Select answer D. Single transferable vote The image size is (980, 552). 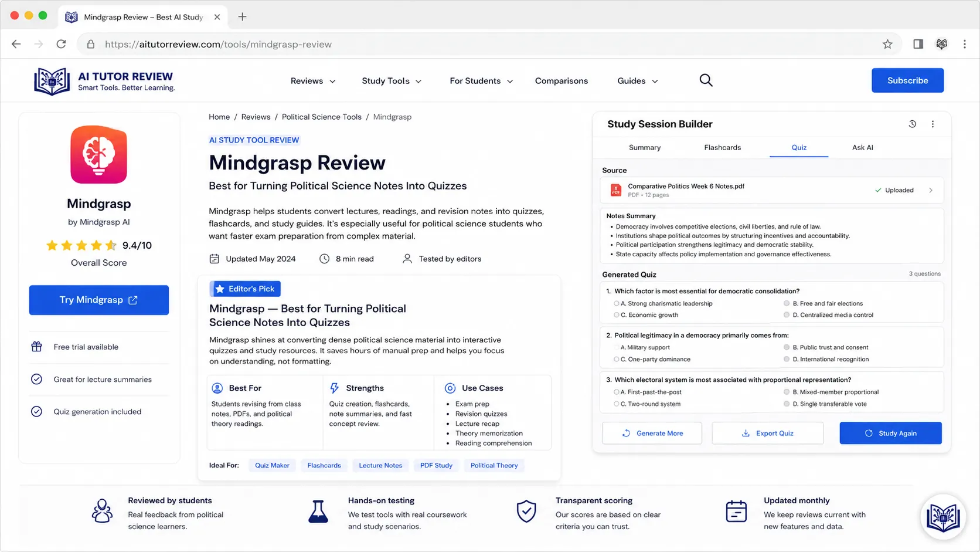pyautogui.click(x=825, y=404)
